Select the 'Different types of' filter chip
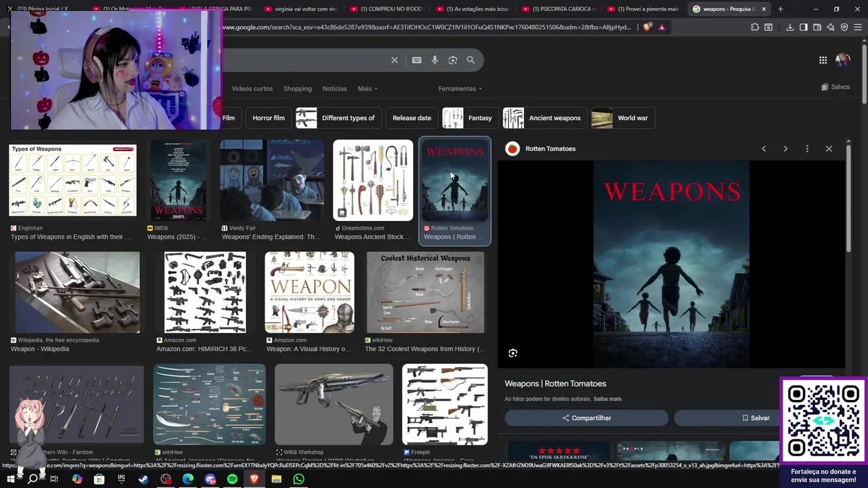Viewport: 868px width, 488px height. pos(338,118)
